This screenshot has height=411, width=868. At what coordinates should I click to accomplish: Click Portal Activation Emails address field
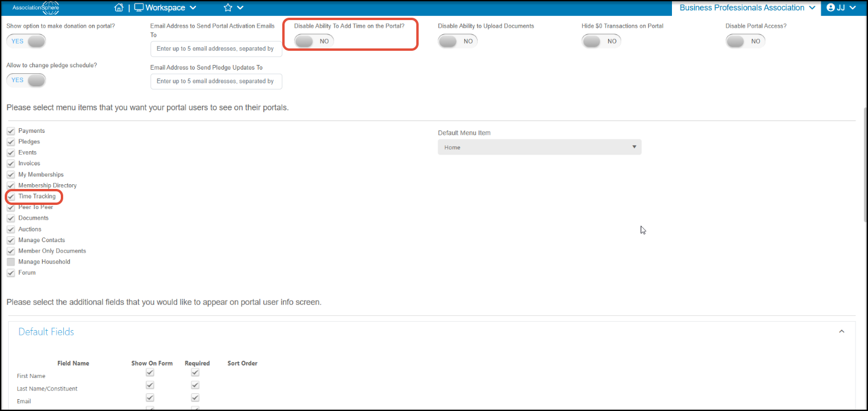216,49
